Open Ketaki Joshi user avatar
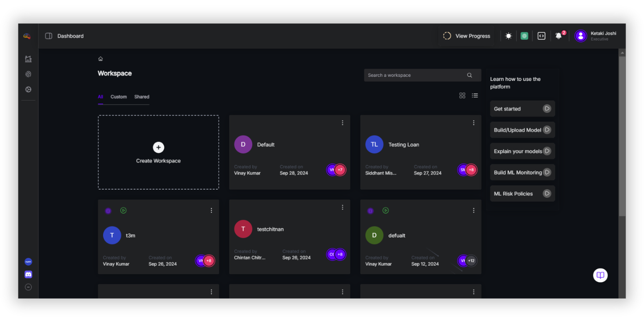The width and height of the screenshot is (644, 322). click(581, 36)
